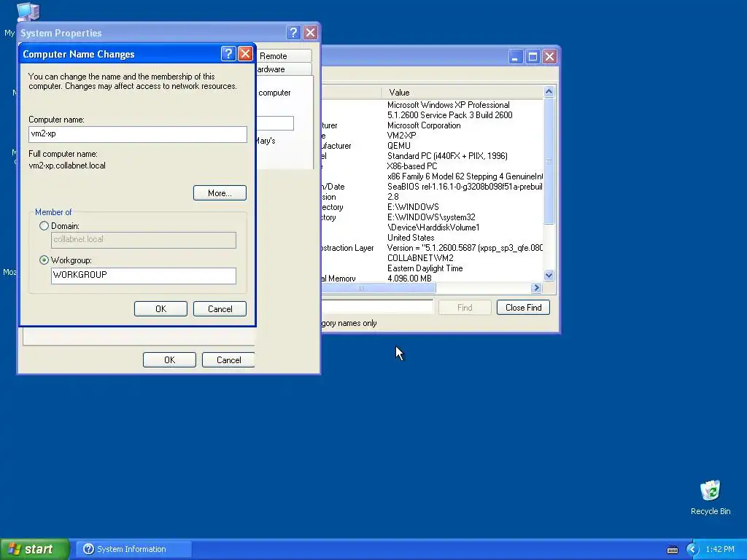Select the E:\WINDOWS\system32 value
Screen dimensions: 747x560
tap(431, 217)
